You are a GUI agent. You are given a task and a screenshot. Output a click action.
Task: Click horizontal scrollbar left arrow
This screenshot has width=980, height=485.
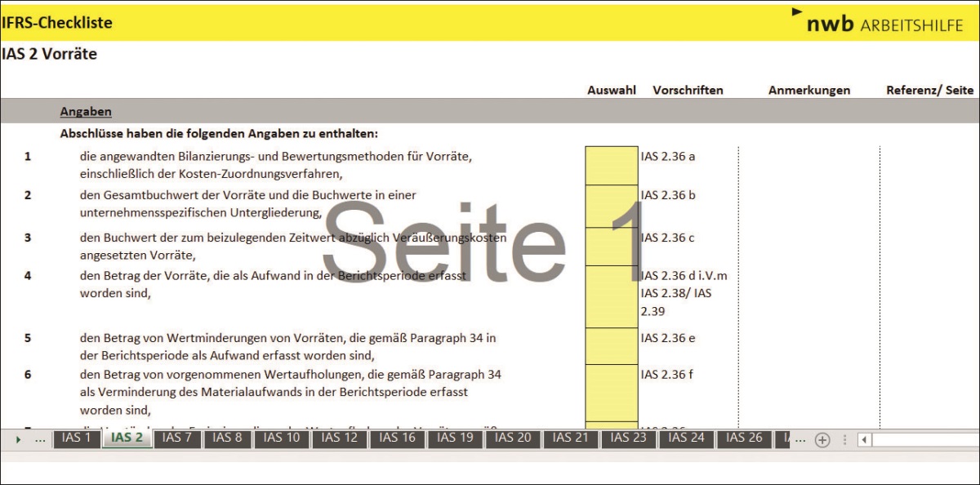(864, 439)
